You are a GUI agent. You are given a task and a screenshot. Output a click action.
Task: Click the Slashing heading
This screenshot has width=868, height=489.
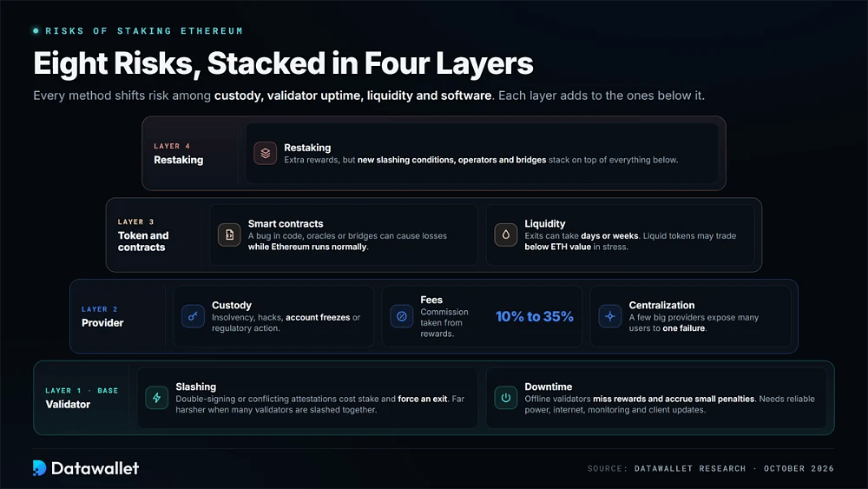click(196, 387)
